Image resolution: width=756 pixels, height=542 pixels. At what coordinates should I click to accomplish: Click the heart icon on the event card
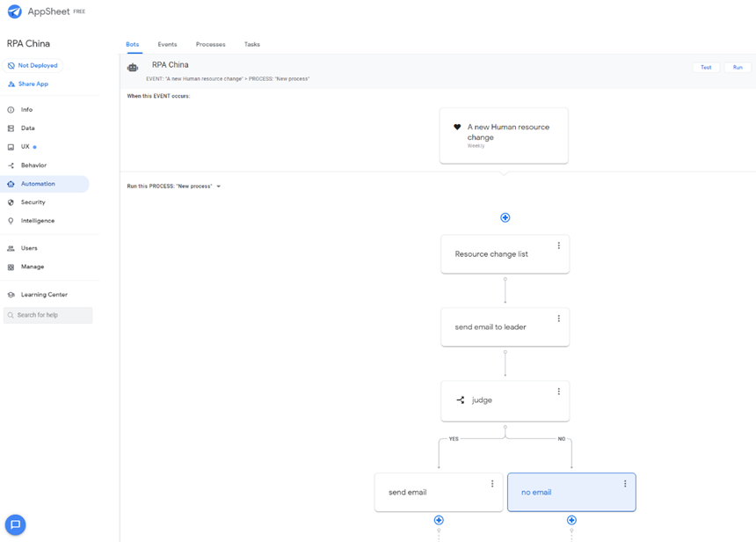click(x=457, y=127)
